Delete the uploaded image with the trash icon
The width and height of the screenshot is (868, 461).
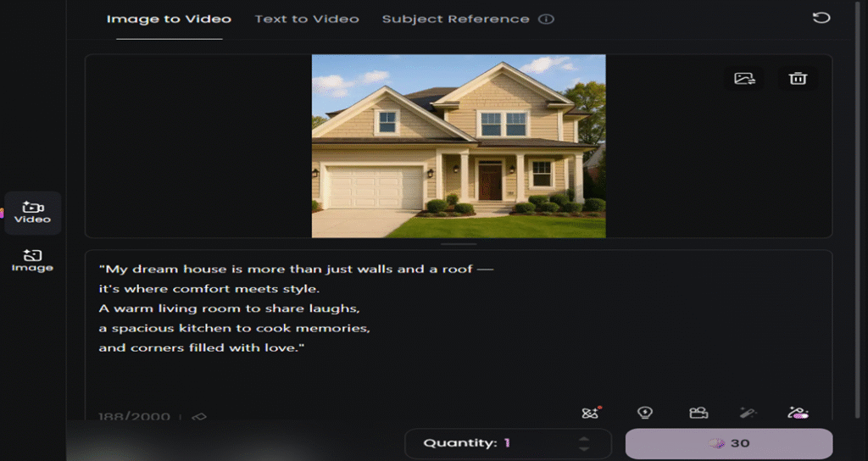point(798,79)
